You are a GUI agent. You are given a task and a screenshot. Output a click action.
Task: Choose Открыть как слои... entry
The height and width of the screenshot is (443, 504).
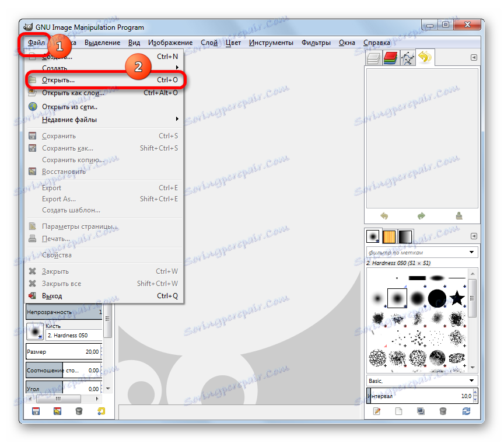click(104, 93)
